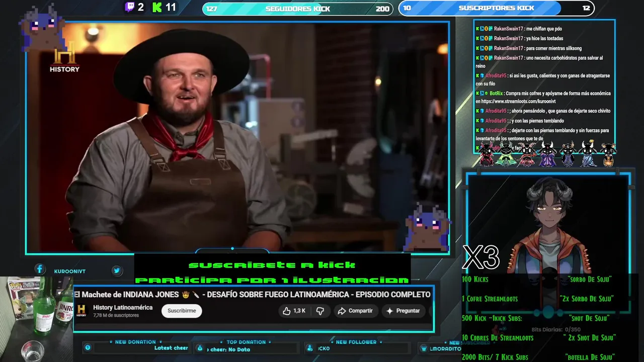This screenshot has height=362, width=644.
Task: Click the Seguidores Kick progress bar
Action: [298, 9]
